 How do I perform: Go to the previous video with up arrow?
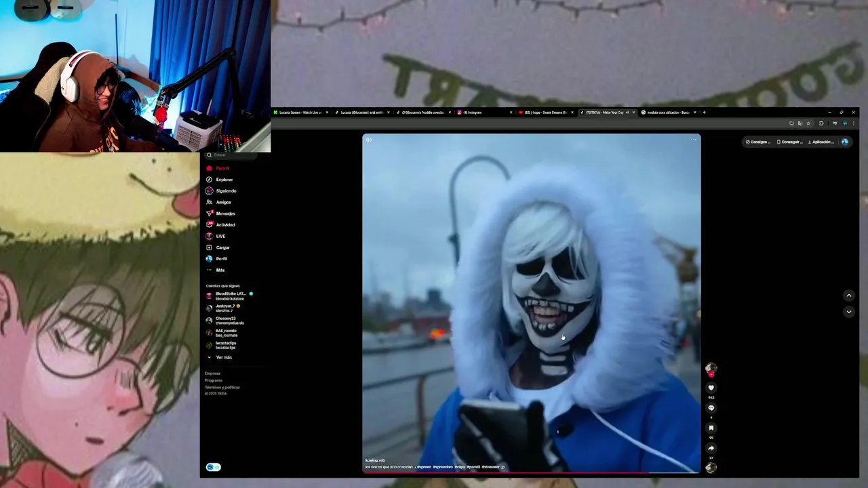tap(848, 296)
